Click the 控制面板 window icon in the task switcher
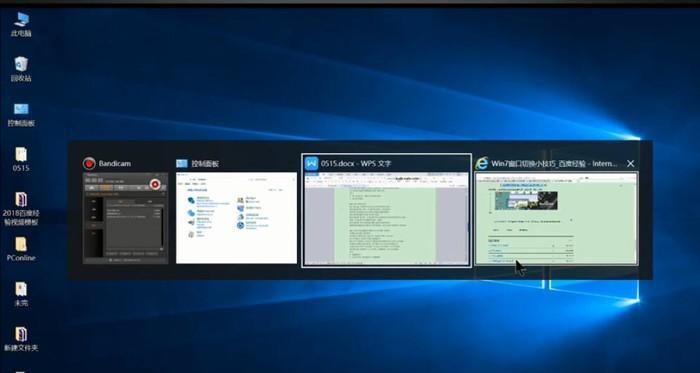 182,163
